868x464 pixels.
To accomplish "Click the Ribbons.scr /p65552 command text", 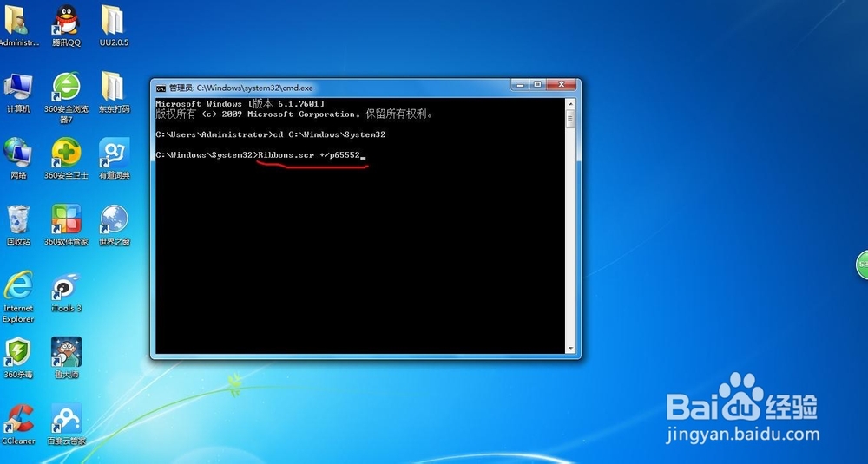I will click(309, 155).
